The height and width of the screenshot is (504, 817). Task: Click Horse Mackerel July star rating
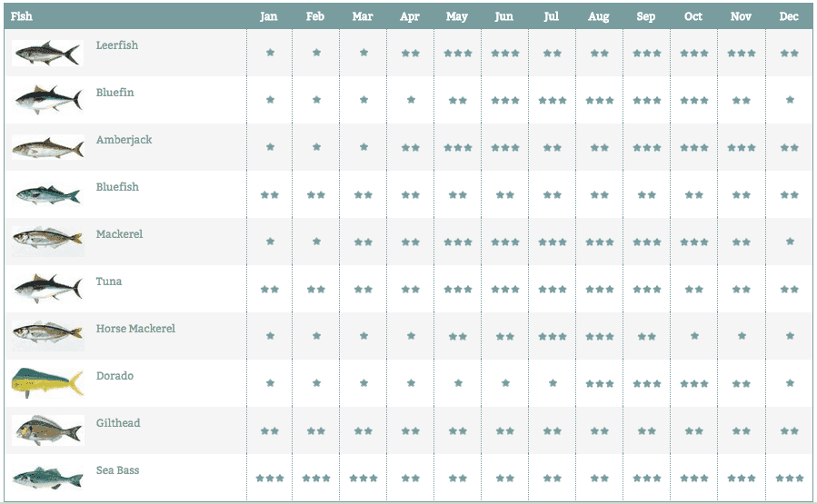coord(553,336)
